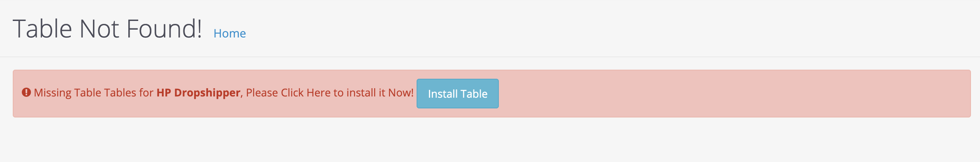Click the red exclamation circle icon
This screenshot has height=162, width=980.
tap(26, 92)
